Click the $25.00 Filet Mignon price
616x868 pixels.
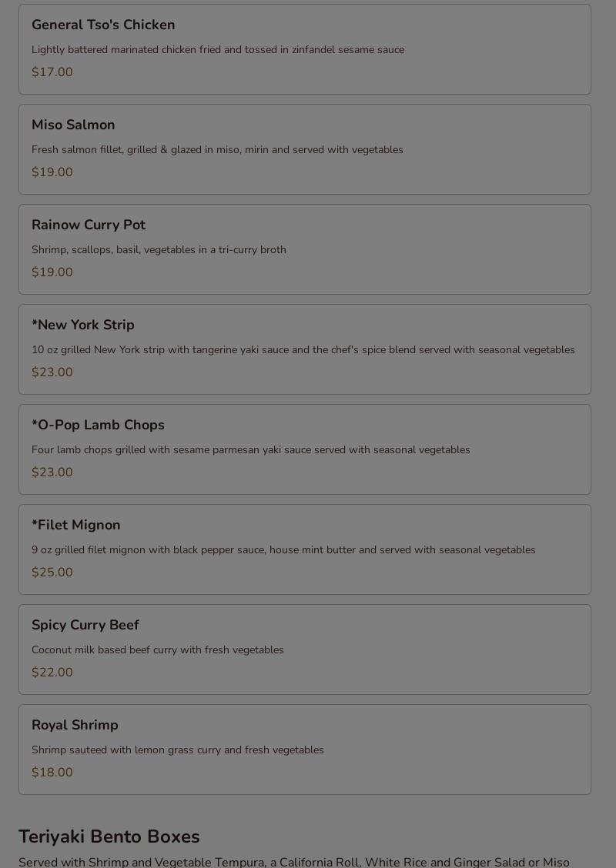tap(52, 573)
